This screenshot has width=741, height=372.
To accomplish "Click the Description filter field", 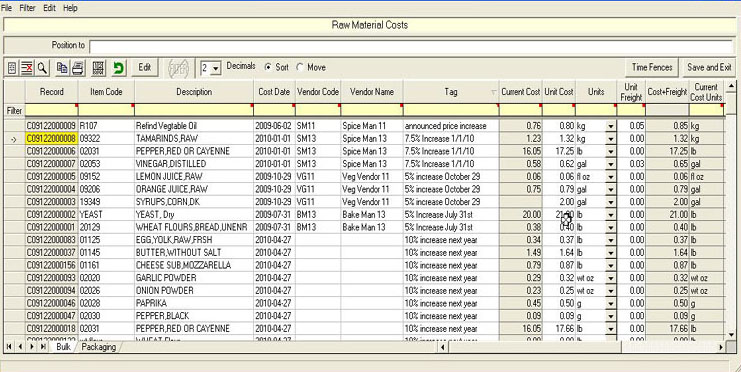I will pos(194,110).
